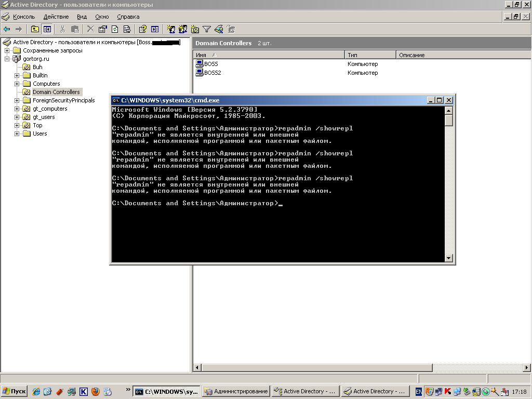Switch to the second Active Directory taskbar button
Viewport: 532px width, 399px height.
pos(375,392)
